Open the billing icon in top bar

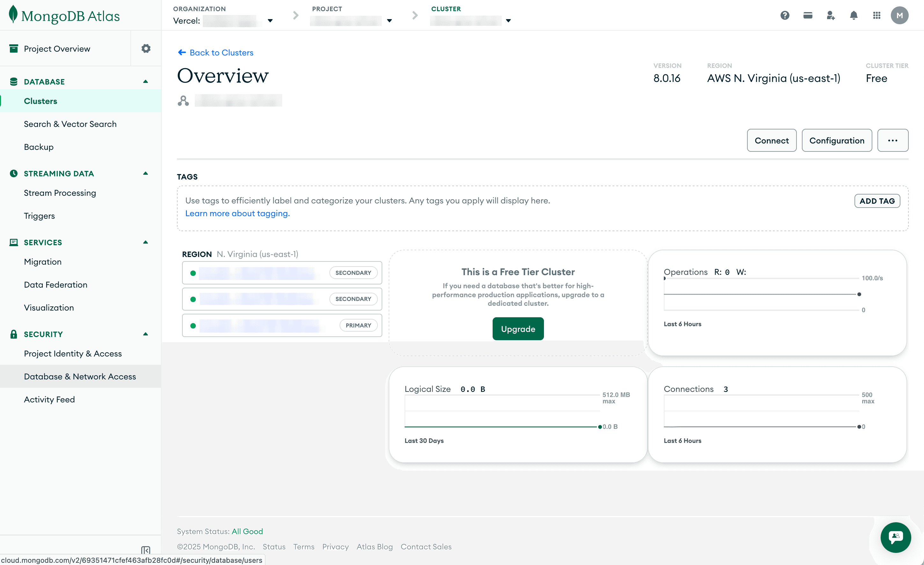pyautogui.click(x=807, y=15)
